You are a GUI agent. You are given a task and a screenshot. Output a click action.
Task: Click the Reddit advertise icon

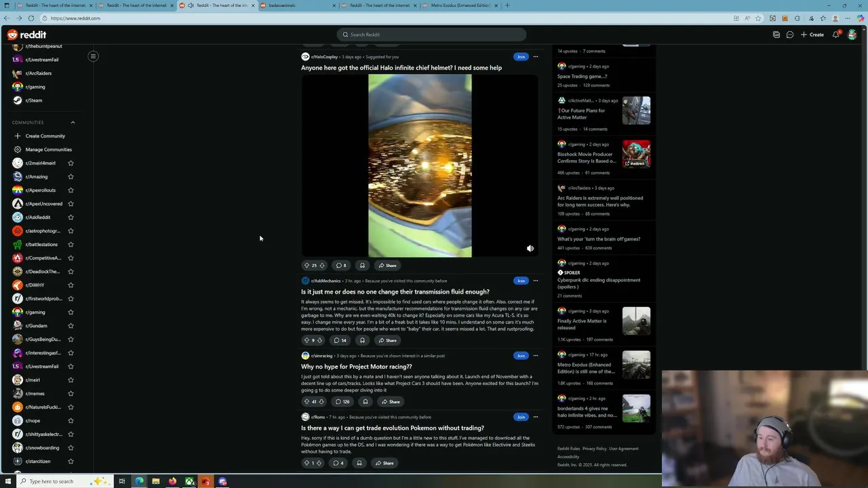click(x=776, y=35)
